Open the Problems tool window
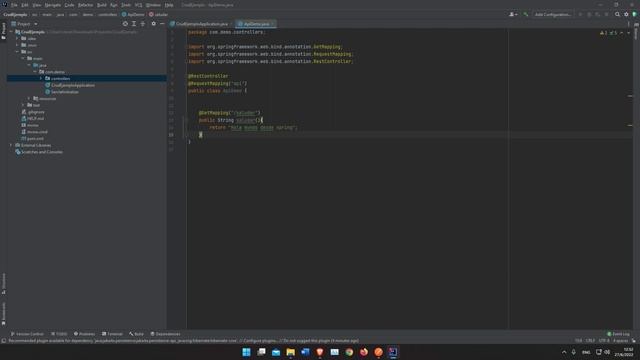The height and width of the screenshot is (360, 640). (84, 334)
